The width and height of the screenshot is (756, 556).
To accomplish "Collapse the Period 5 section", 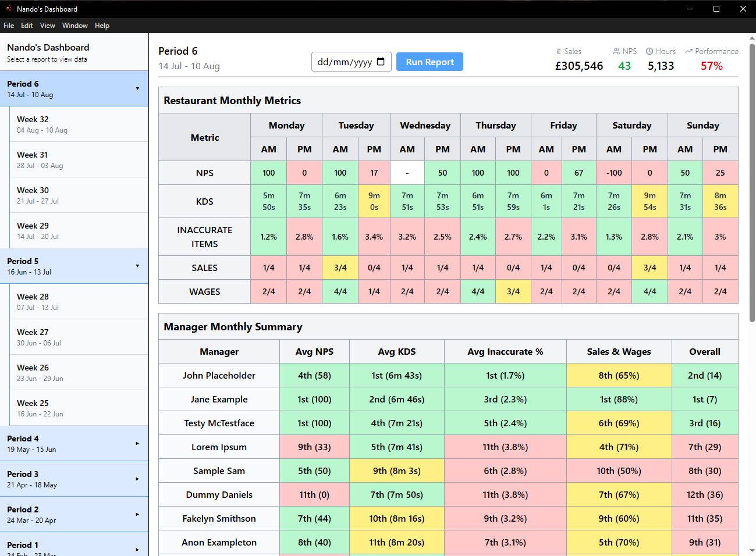I will pyautogui.click(x=137, y=266).
